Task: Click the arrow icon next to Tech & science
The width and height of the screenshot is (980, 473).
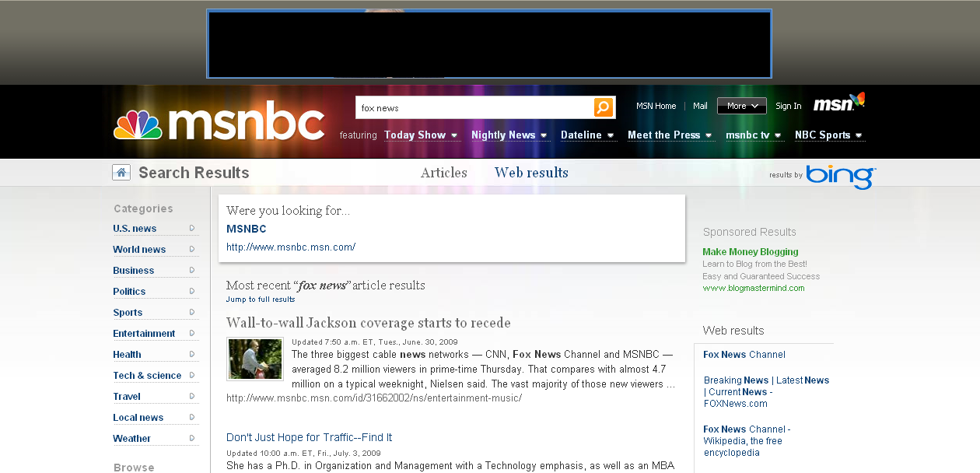Action: click(x=192, y=375)
